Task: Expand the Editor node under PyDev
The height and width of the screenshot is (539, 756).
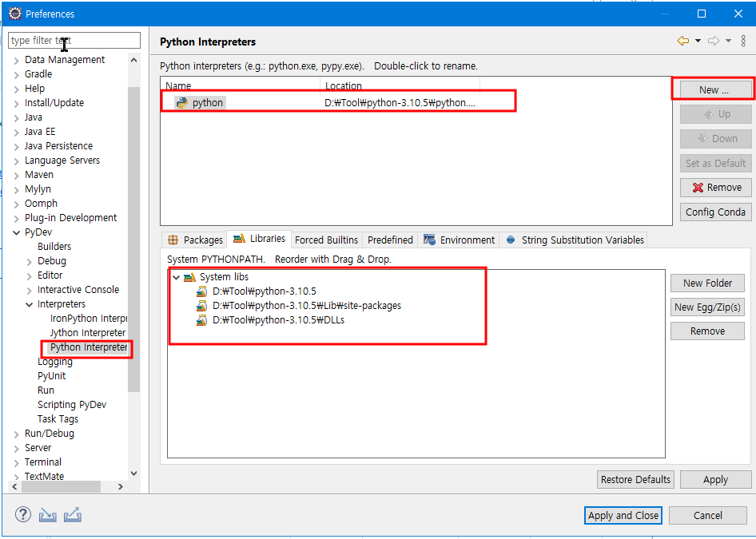Action: (x=30, y=276)
